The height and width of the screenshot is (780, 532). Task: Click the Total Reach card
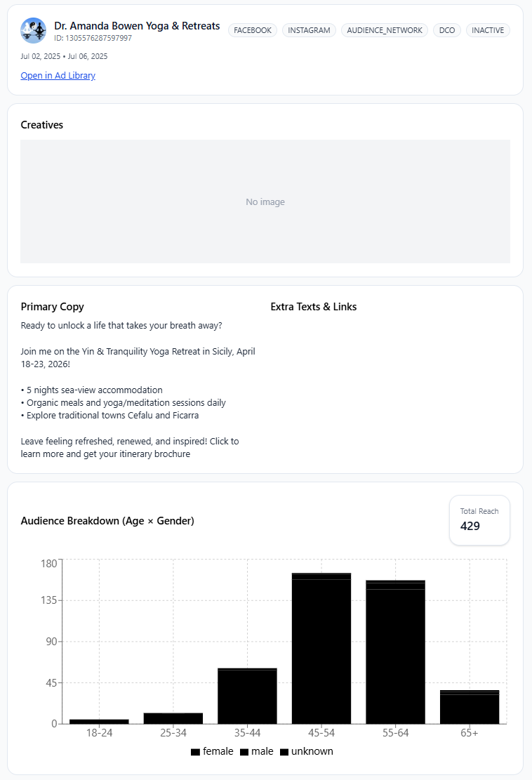click(x=479, y=520)
